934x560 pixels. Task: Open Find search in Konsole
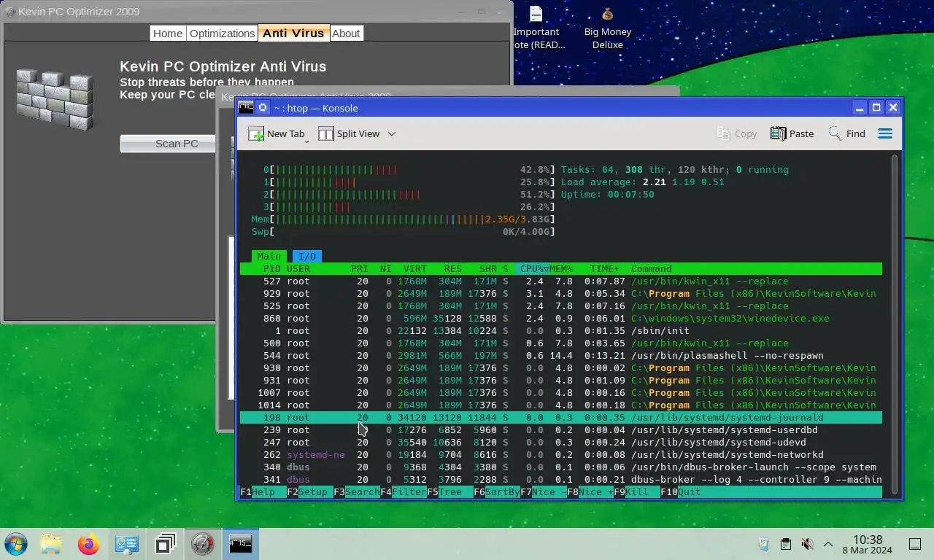pos(846,133)
